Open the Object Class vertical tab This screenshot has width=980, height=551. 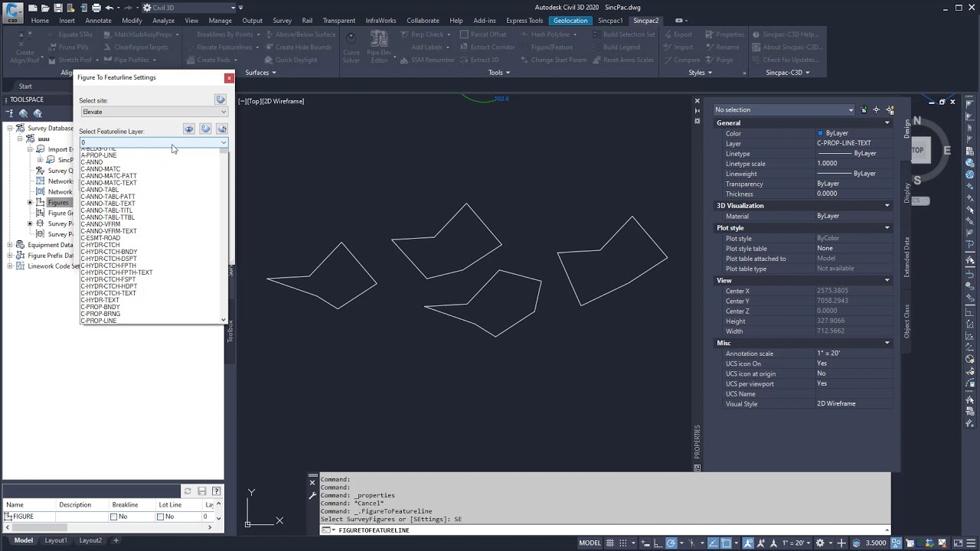[x=907, y=321]
